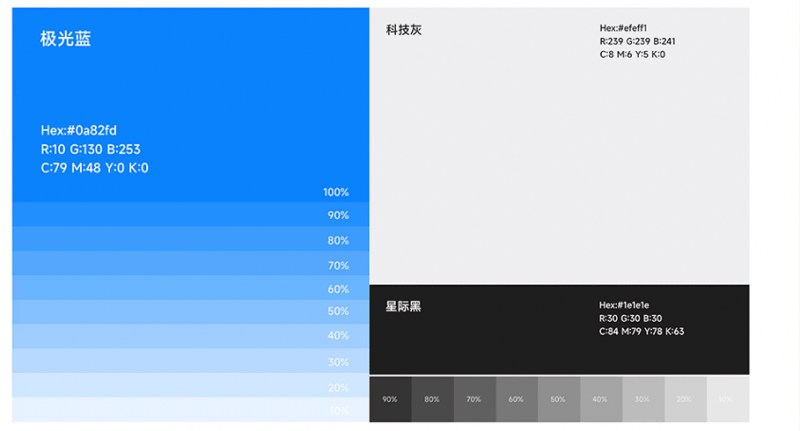
Task: Click the 科技灰 label
Action: [403, 30]
